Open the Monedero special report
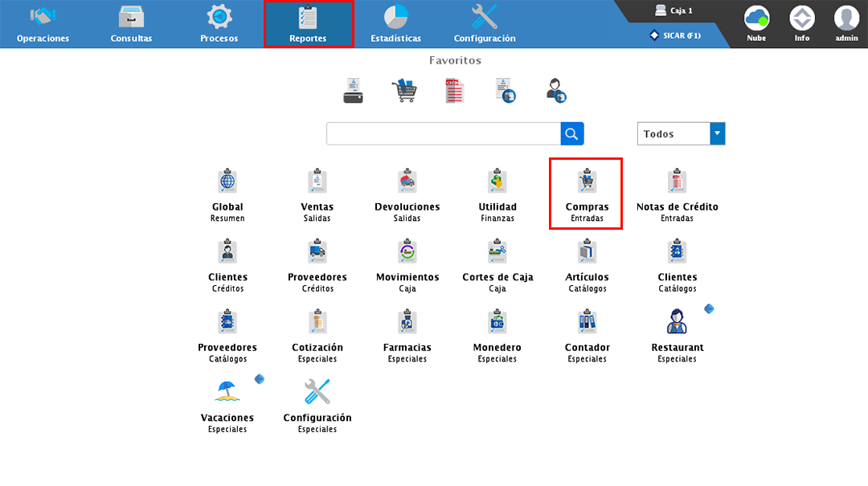This screenshot has height=486, width=868. (497, 334)
